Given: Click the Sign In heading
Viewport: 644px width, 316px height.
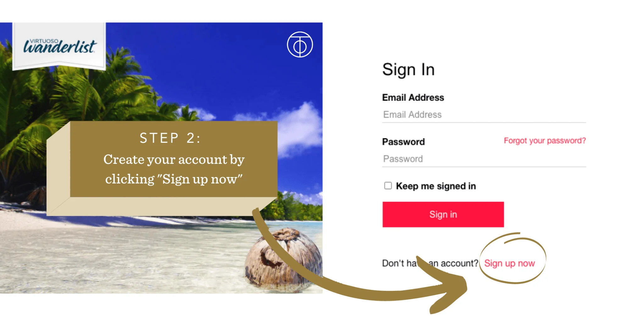Looking at the screenshot, I should coord(408,70).
